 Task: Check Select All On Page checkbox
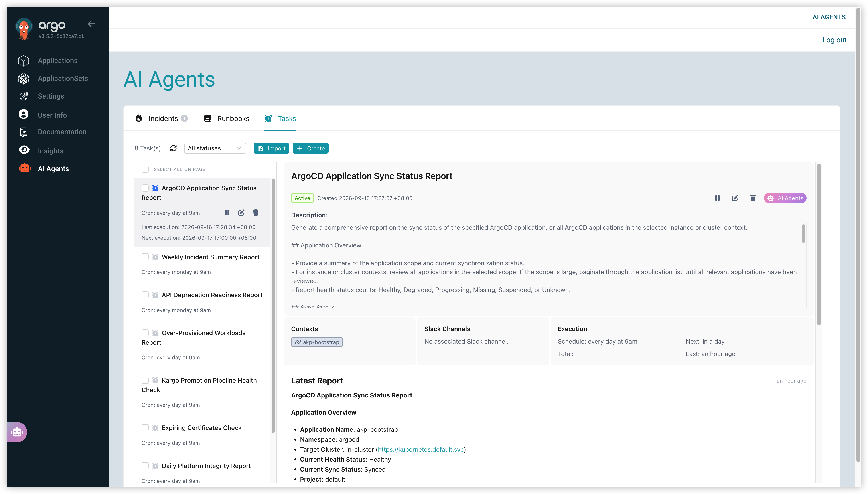[x=145, y=169]
